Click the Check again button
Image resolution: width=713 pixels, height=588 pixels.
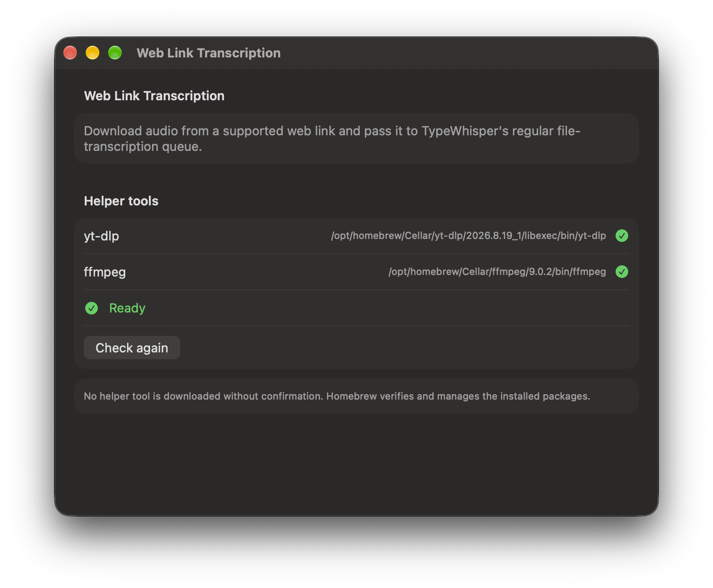pyautogui.click(x=132, y=348)
